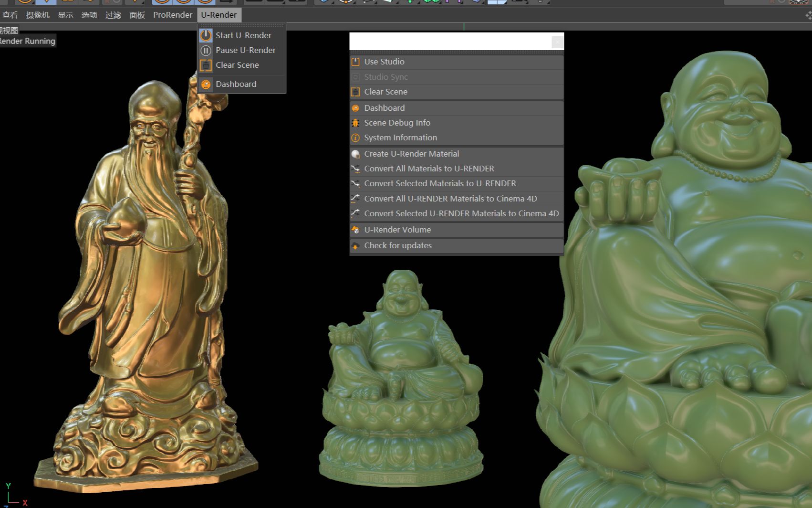Open the 面板 panel menu
812x508 pixels.
click(137, 15)
